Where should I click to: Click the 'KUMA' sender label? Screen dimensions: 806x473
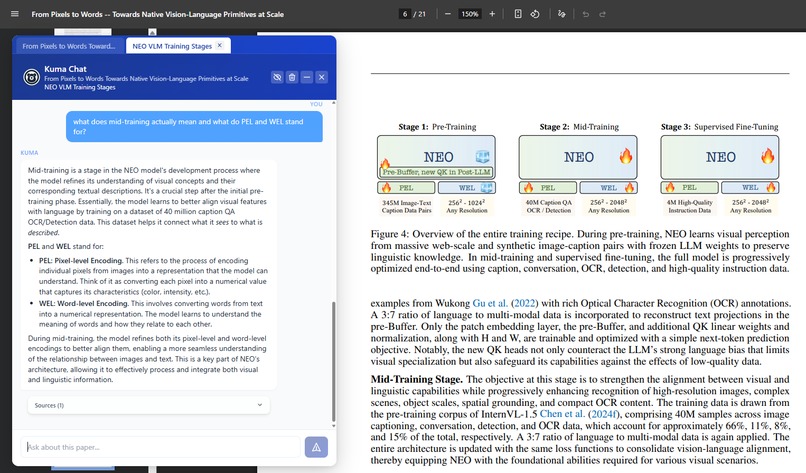click(29, 153)
